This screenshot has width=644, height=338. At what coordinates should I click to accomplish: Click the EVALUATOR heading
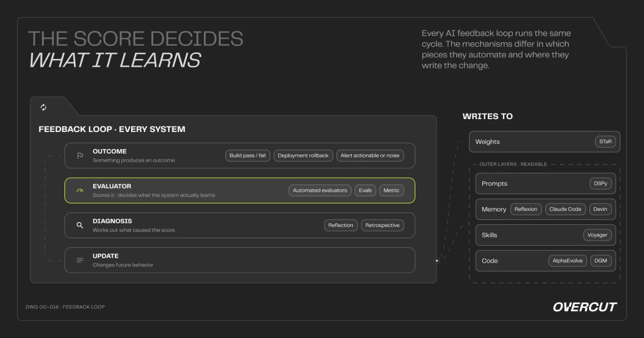pyautogui.click(x=112, y=186)
